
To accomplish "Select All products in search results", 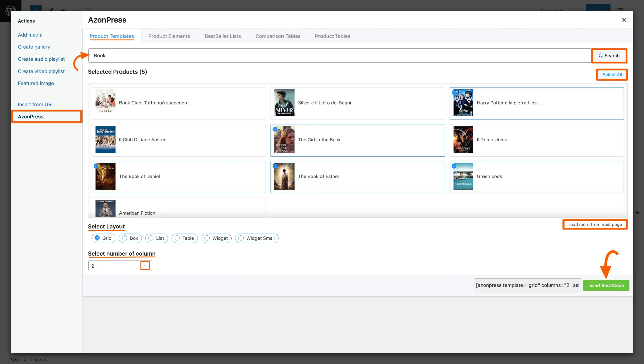I will click(x=612, y=74).
